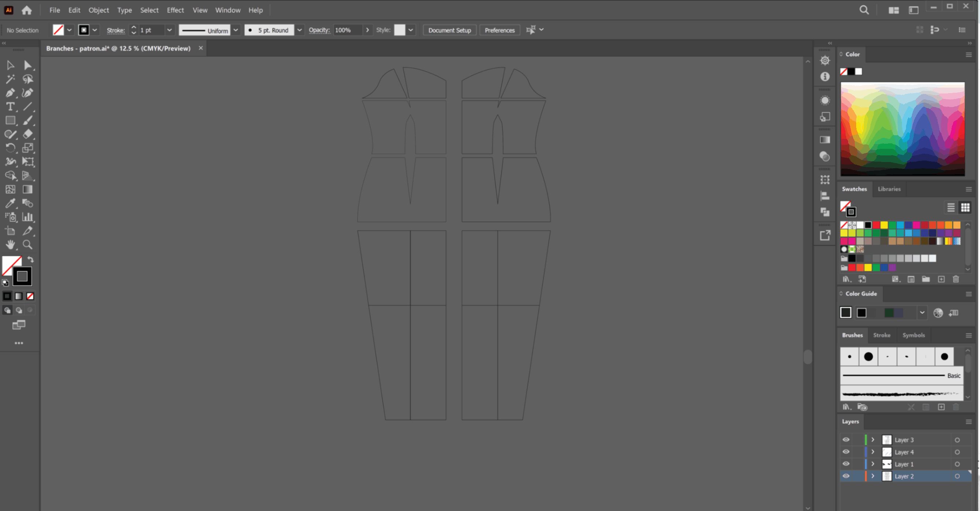Hide Layer 2 with eye icon
The height and width of the screenshot is (511, 980).
(846, 476)
